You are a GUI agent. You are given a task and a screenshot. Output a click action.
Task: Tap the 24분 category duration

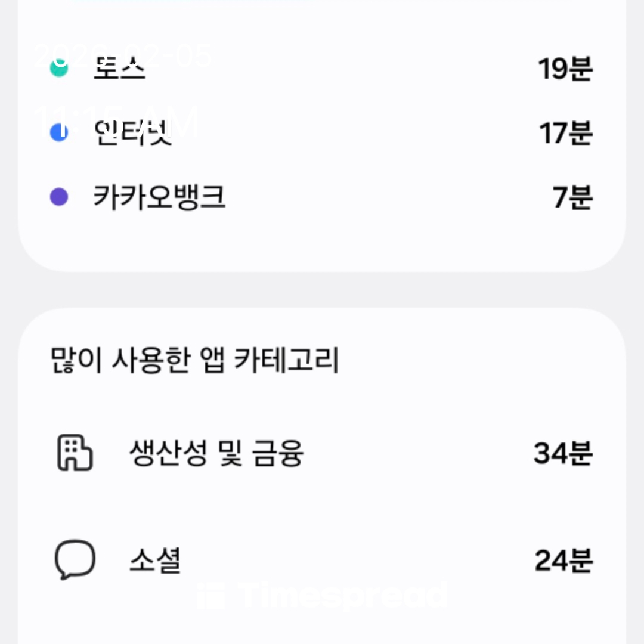pos(563,561)
